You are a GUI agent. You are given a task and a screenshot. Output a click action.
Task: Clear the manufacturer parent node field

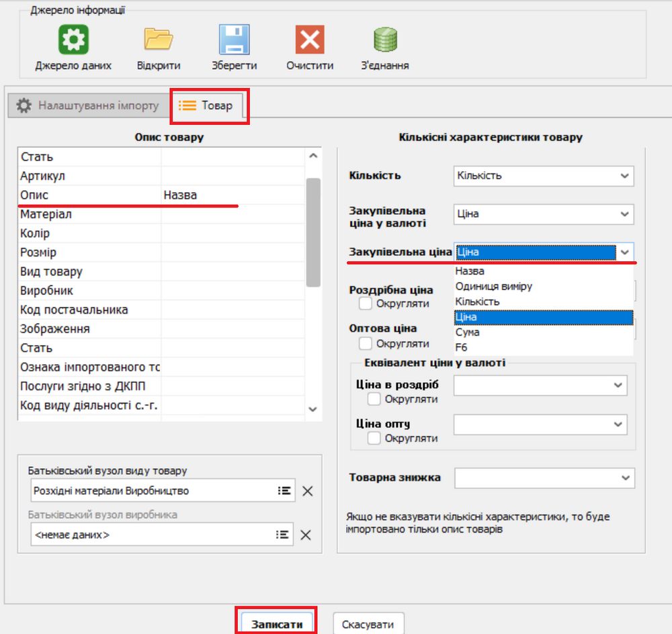point(306,535)
